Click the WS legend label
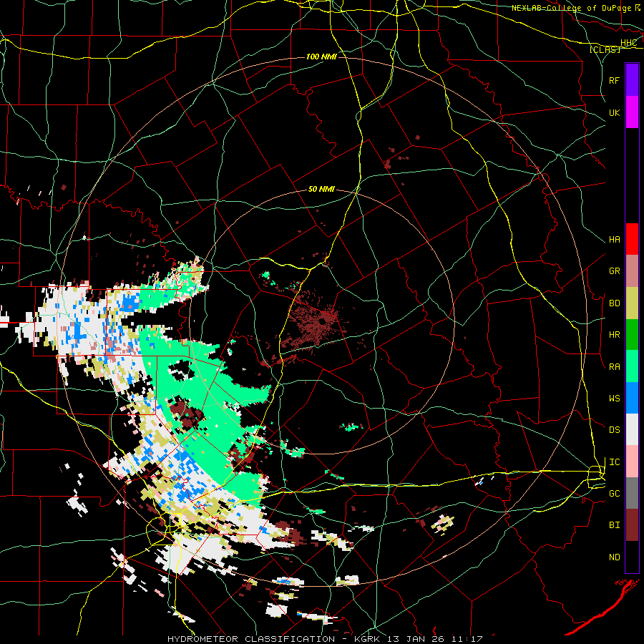 click(x=614, y=399)
